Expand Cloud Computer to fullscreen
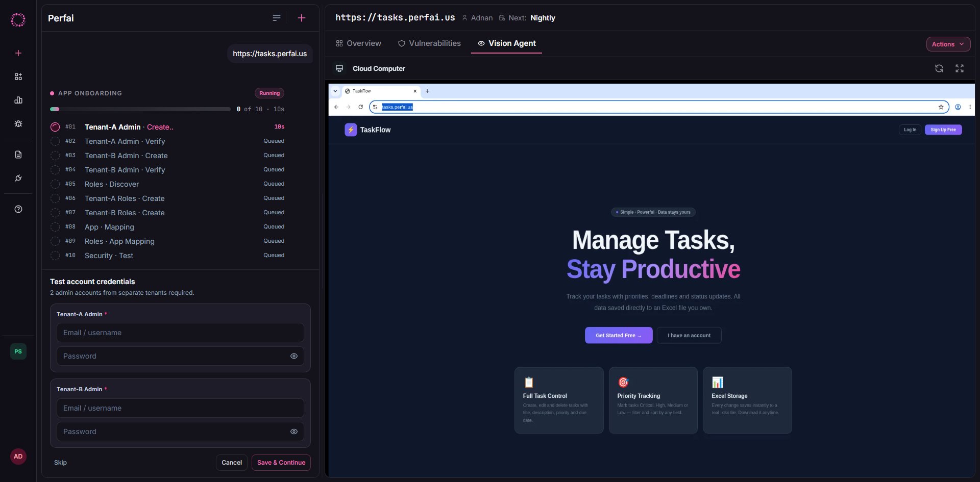 pyautogui.click(x=960, y=68)
